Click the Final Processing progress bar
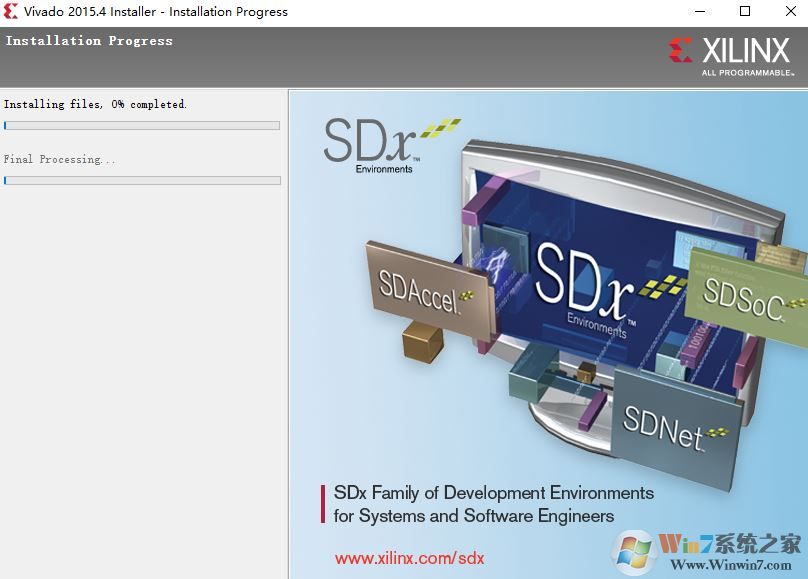The width and height of the screenshot is (808, 579). point(142,181)
